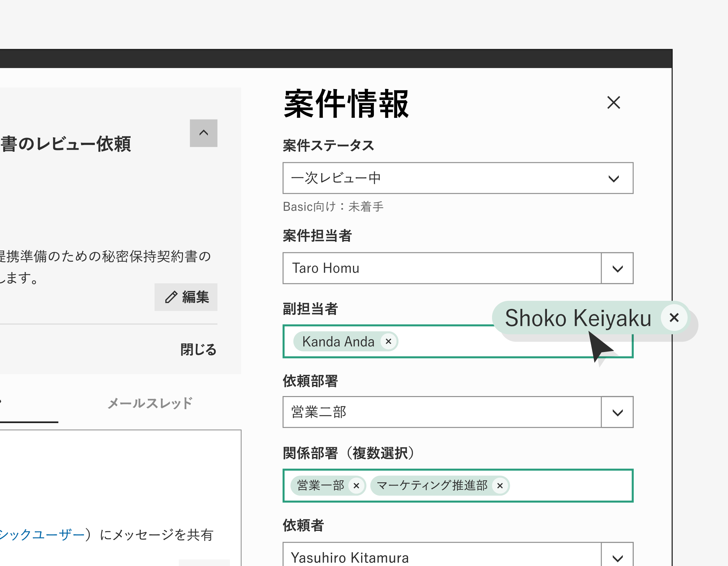Viewport: 728px width, 566px height.
Task: Remove the Kanda Anda tag
Action: coord(388,341)
